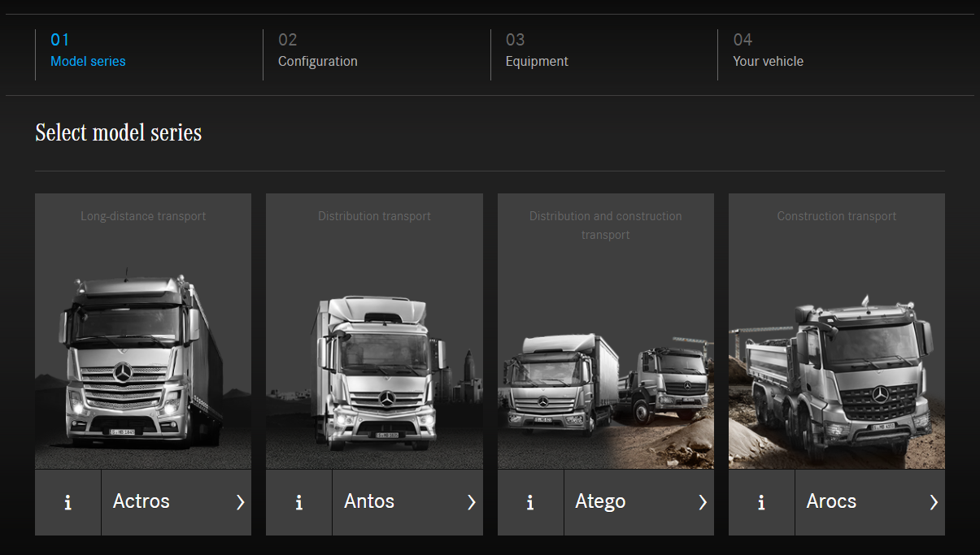Go to the 01 Model series step
980x555 pixels.
pyautogui.click(x=88, y=50)
